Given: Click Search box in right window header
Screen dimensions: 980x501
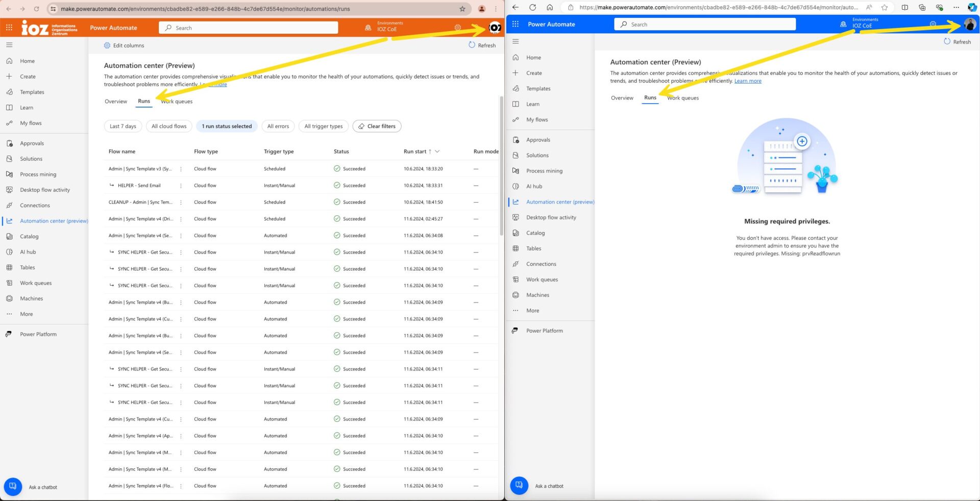Looking at the screenshot, I should tap(705, 24).
